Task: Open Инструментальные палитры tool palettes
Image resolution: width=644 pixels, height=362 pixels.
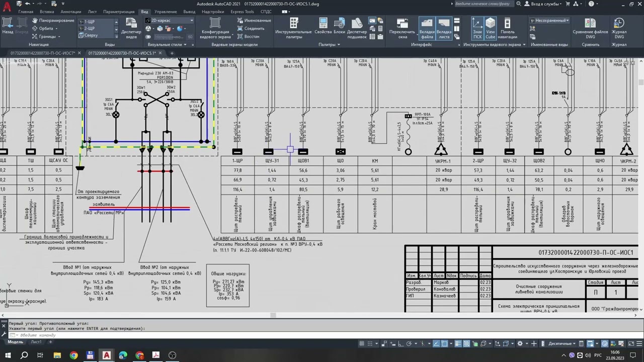Action: 293,28
